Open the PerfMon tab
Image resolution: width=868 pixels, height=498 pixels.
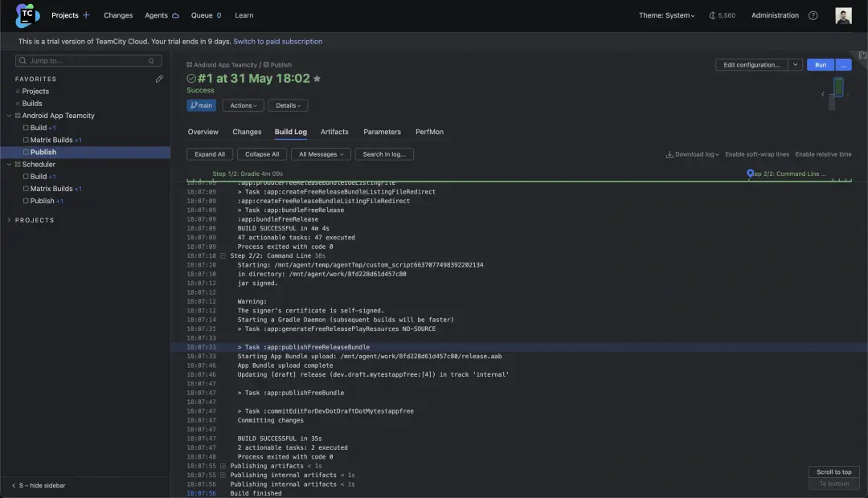pyautogui.click(x=429, y=132)
